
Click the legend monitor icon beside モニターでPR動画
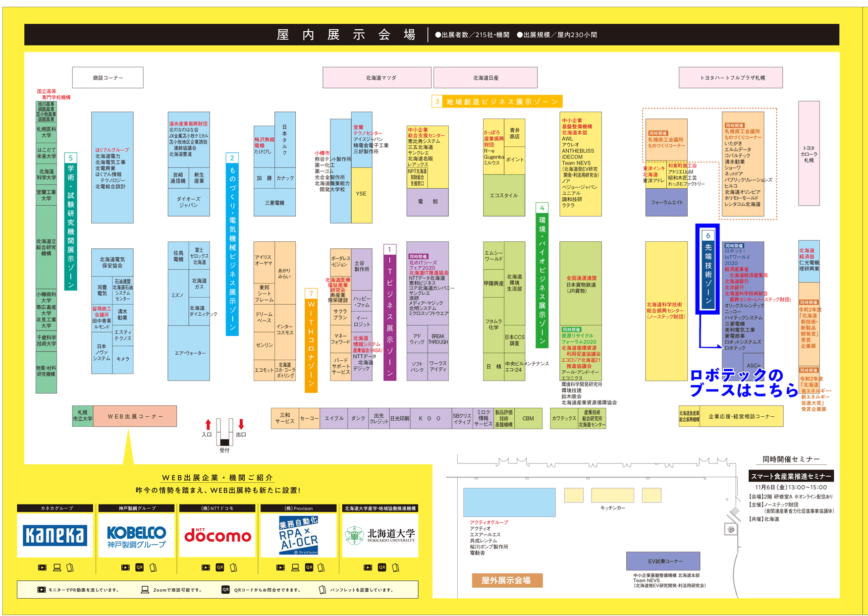42,590
